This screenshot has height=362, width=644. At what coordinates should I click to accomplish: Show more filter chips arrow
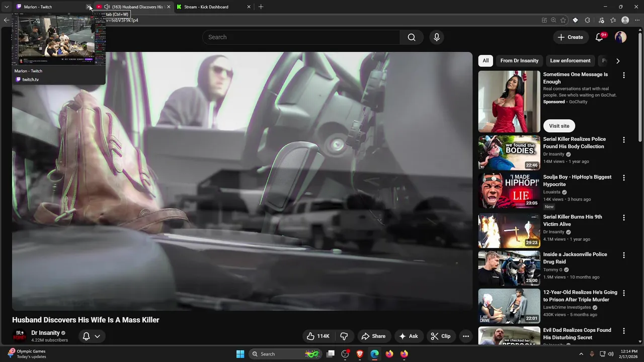pyautogui.click(x=618, y=61)
